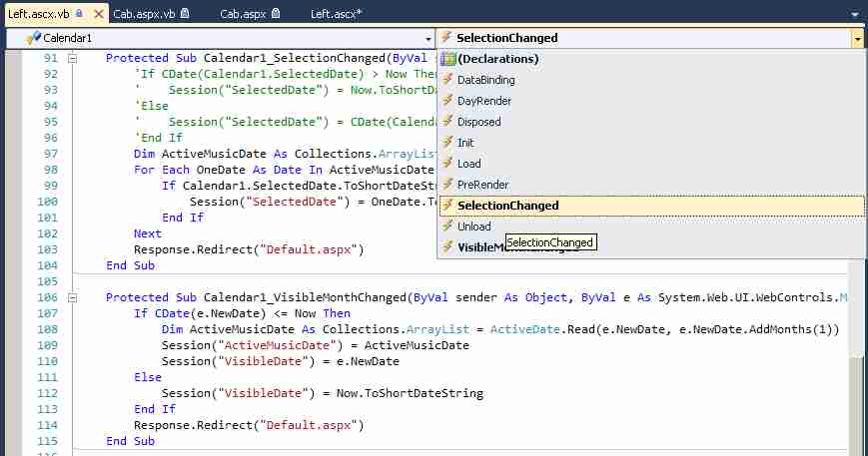
Task: Click 'End If' on line 101
Action: point(183,218)
